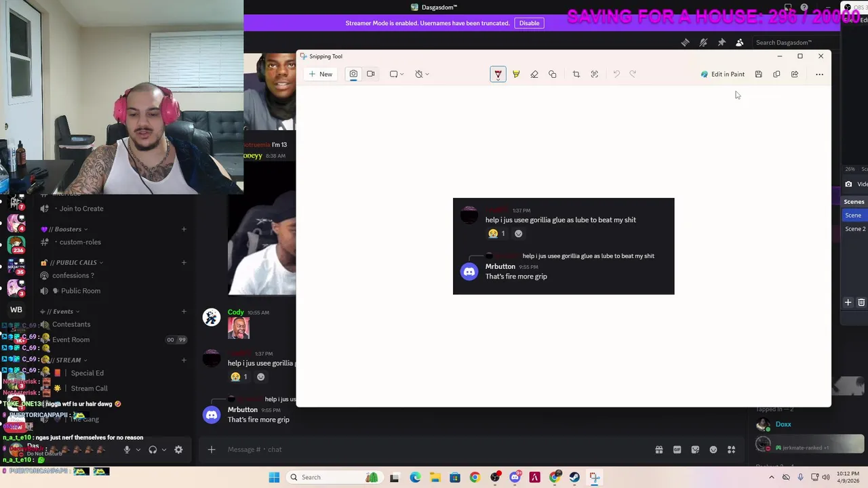Open Windows Start menu
The image size is (868, 488).
click(x=274, y=477)
